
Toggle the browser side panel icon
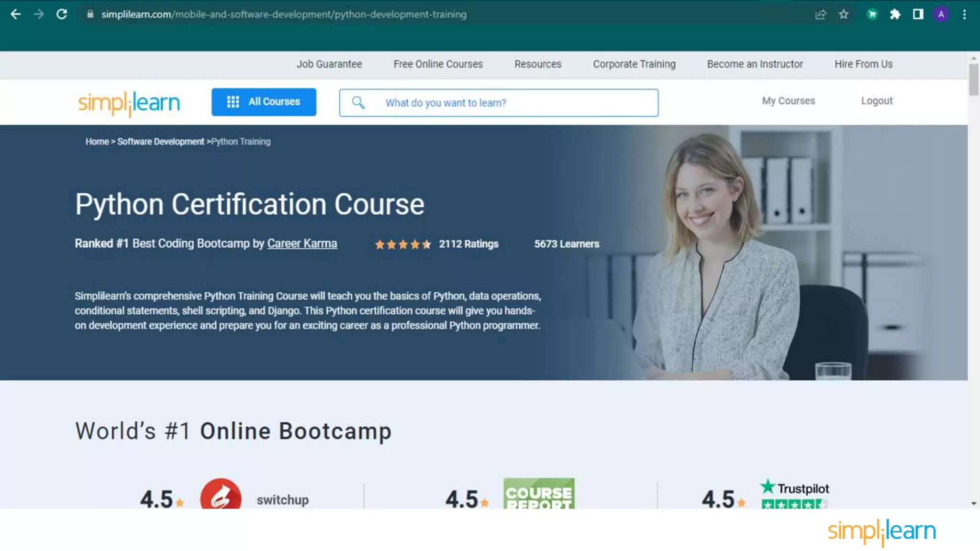918,14
